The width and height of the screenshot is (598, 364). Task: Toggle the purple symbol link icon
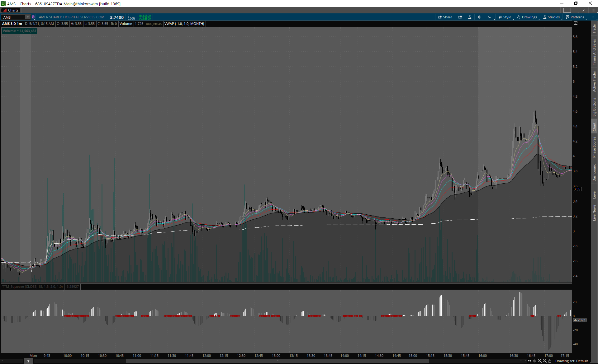(33, 17)
